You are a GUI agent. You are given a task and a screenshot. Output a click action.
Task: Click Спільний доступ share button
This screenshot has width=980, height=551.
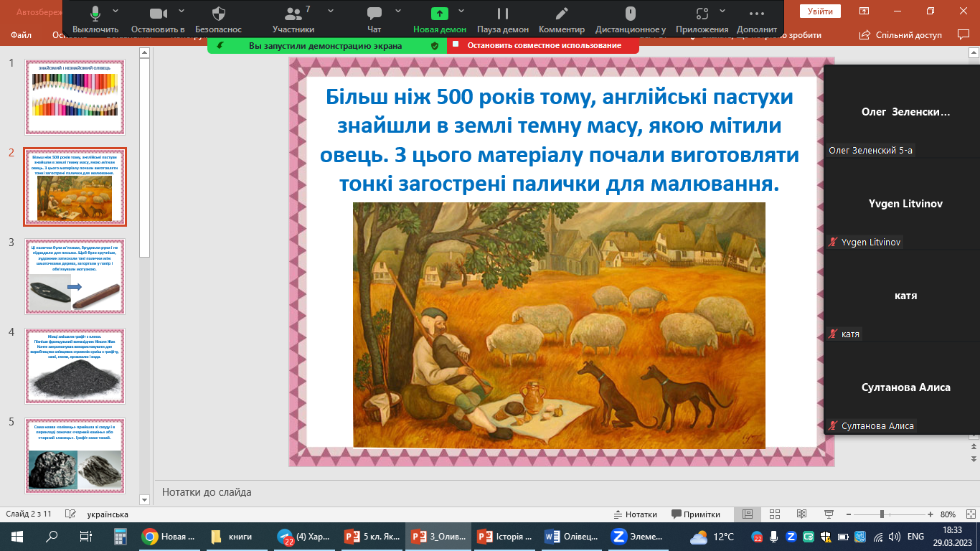coord(901,34)
